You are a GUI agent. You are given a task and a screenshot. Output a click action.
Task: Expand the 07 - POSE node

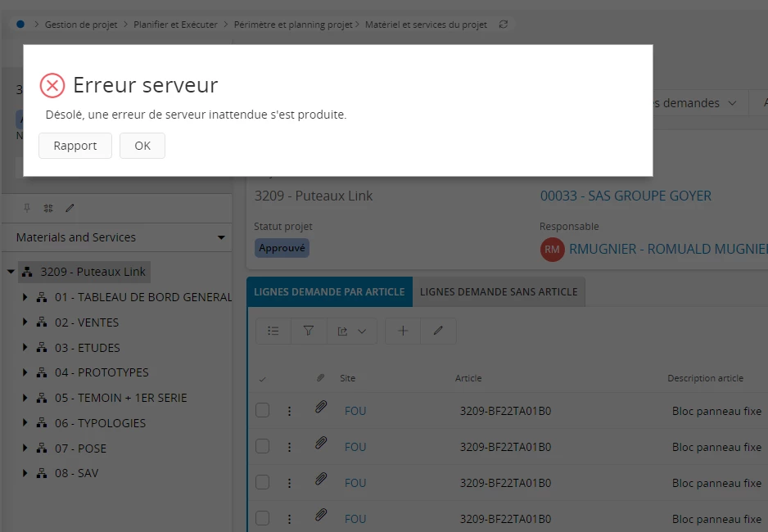point(25,448)
